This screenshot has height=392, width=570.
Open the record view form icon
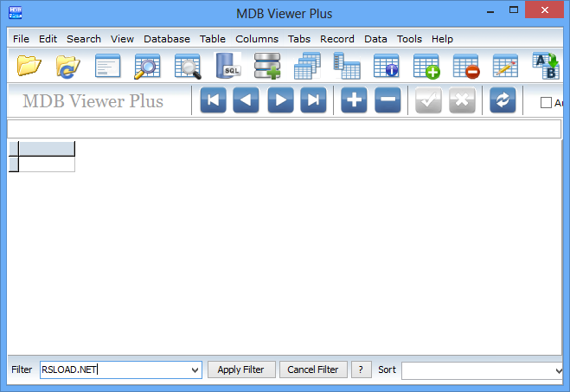107,66
